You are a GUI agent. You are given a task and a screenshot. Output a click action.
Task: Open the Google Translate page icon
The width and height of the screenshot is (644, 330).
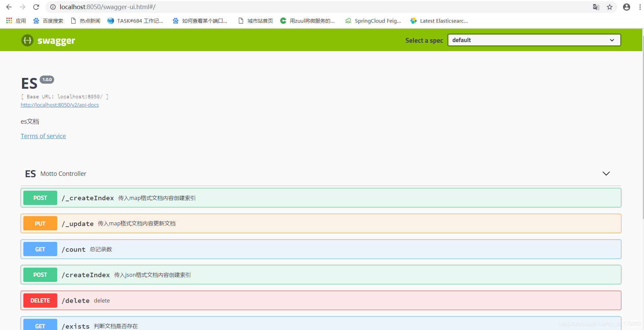[x=596, y=7]
